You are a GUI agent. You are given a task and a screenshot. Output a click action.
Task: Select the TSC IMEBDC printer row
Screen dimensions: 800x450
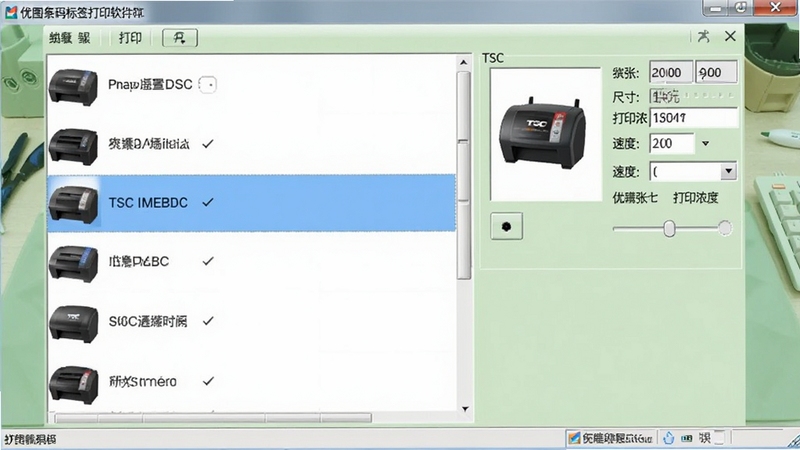[x=252, y=203]
